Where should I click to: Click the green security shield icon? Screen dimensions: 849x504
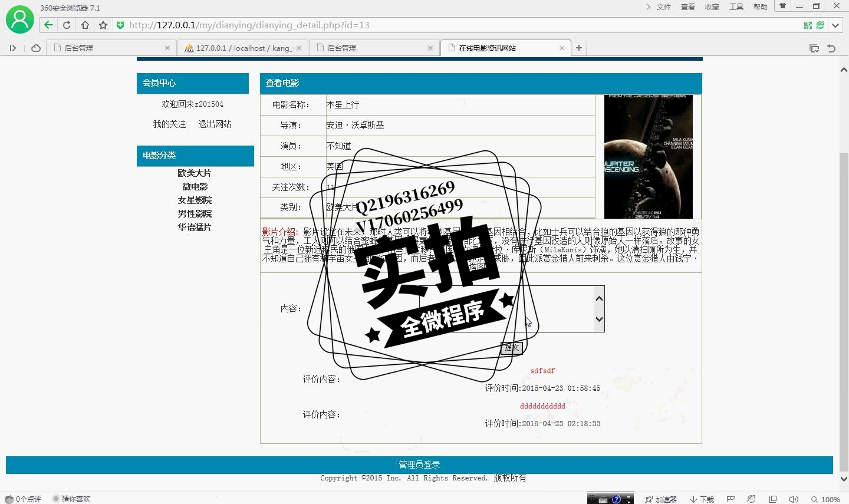click(x=120, y=25)
